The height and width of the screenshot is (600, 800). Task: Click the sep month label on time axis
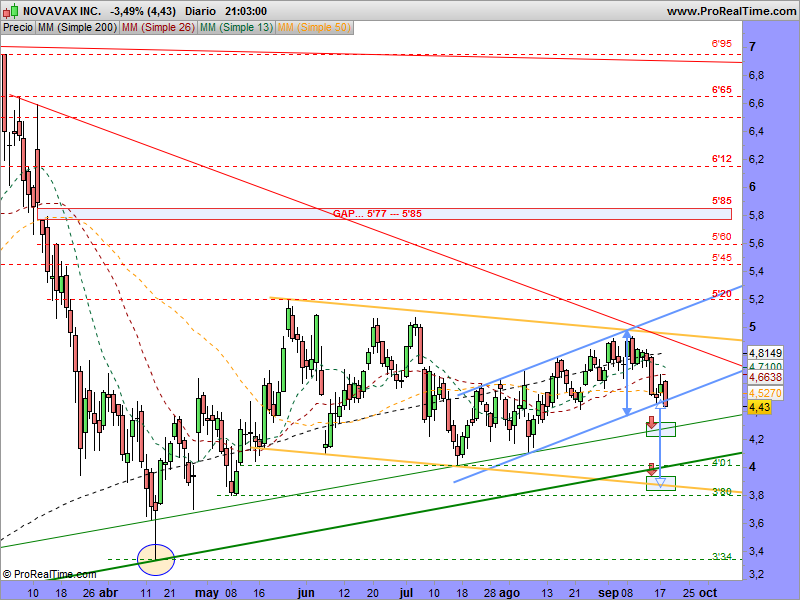pos(608,593)
